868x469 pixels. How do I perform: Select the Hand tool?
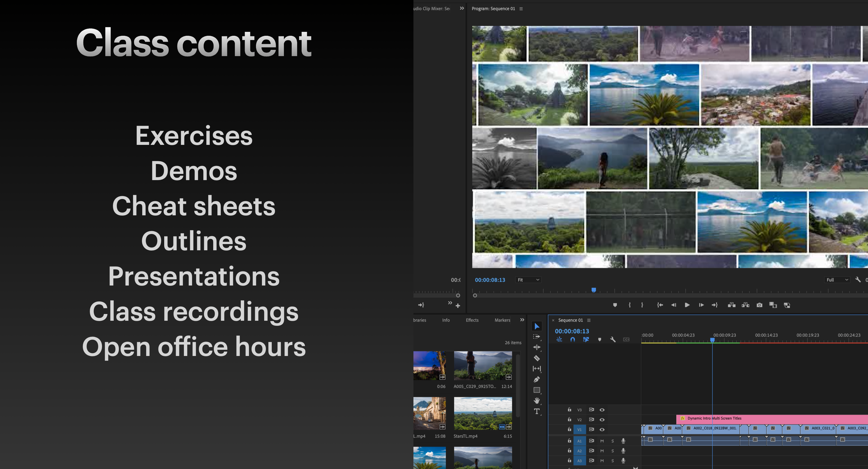[537, 401]
